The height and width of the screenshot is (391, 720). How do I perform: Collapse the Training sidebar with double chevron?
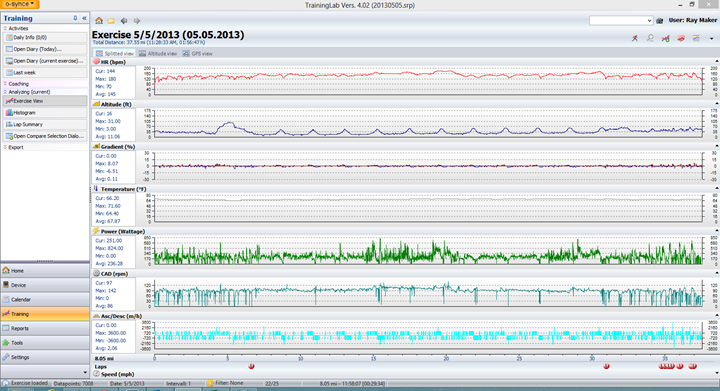pos(84,18)
